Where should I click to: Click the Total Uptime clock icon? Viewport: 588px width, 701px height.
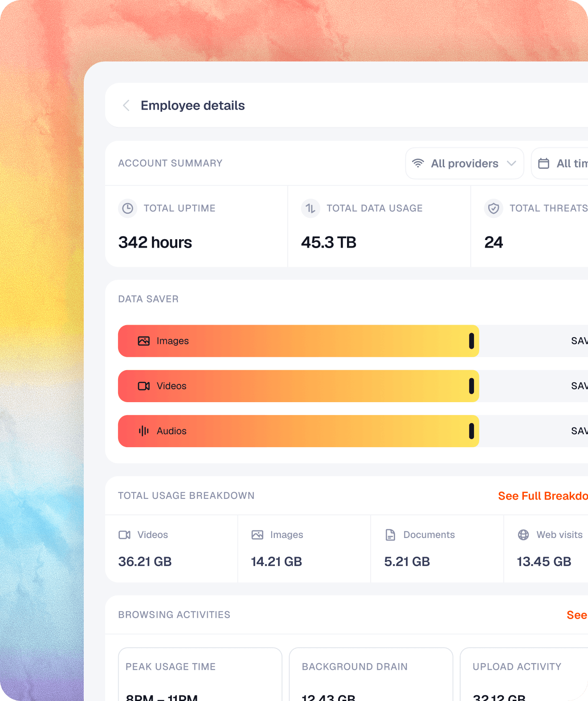point(128,208)
